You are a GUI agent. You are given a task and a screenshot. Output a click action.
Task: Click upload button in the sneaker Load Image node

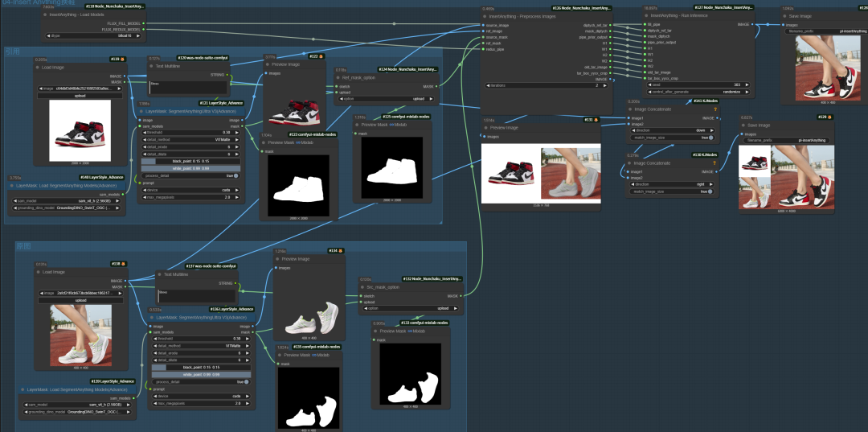click(x=80, y=96)
